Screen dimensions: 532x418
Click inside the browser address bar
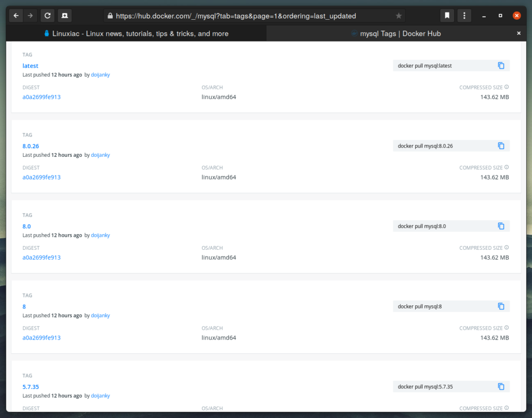coord(234,16)
